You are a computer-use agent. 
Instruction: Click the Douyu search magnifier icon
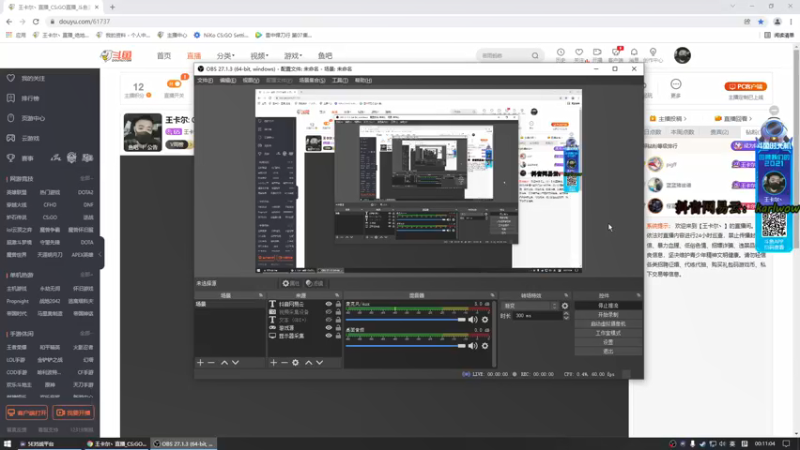535,56
